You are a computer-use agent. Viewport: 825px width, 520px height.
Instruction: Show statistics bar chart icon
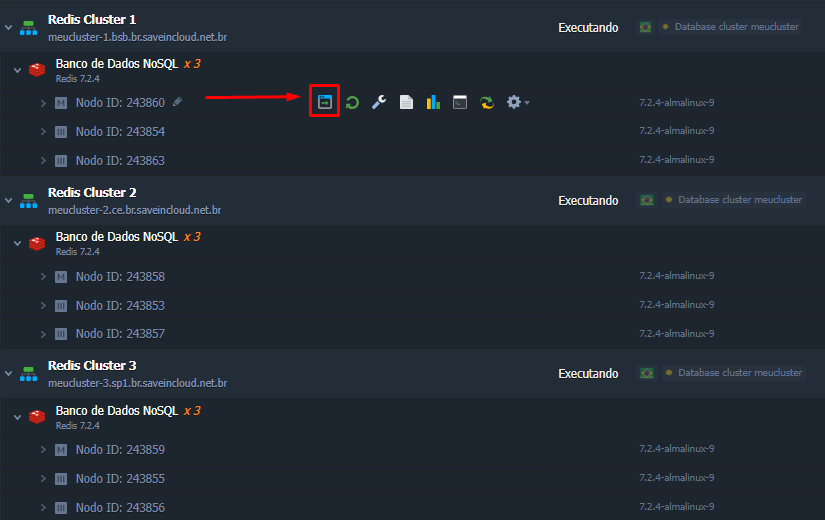[x=433, y=102]
